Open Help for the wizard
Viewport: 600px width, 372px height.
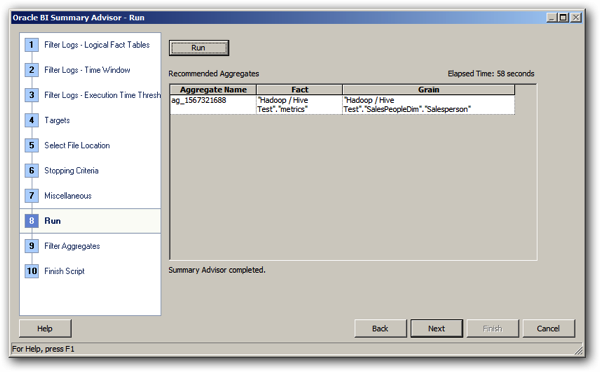pyautogui.click(x=45, y=328)
